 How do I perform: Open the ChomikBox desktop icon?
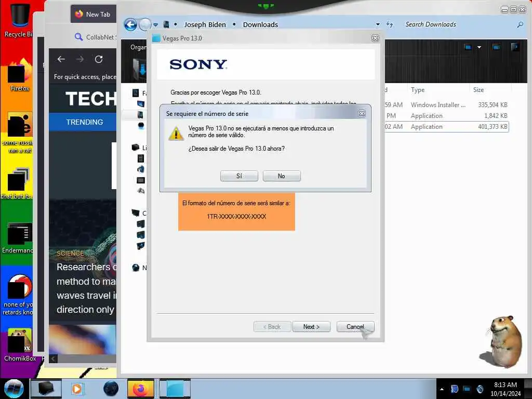coord(19,344)
